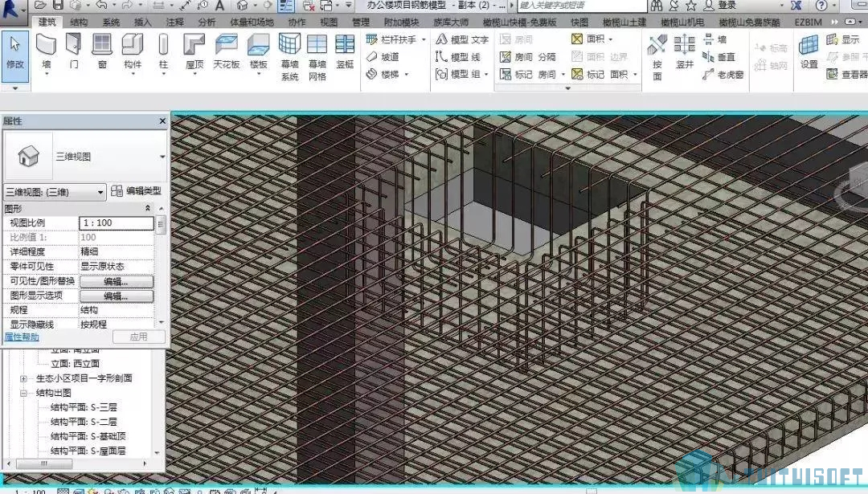
Task: Click the View Scale 1:100 field
Action: (117, 223)
